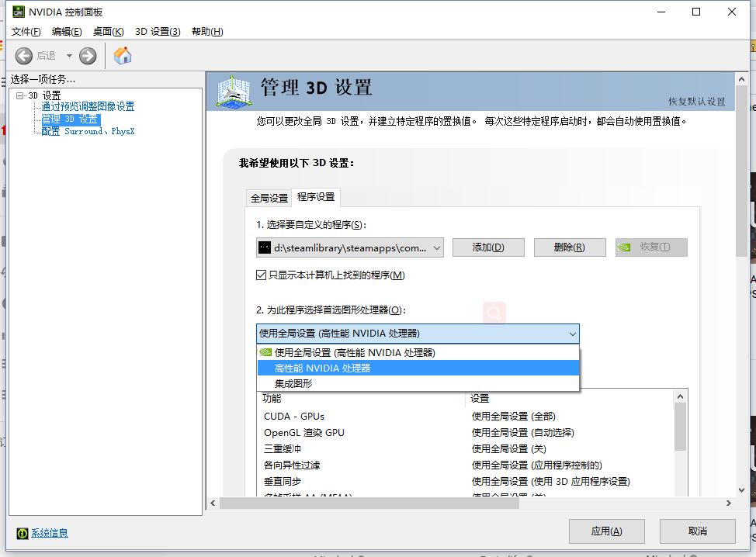Image resolution: width=756 pixels, height=557 pixels.
Task: Open the 帮助 menu
Action: click(206, 31)
